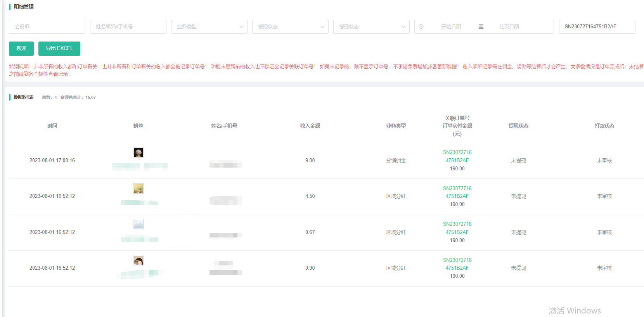644x317 pixels.
Task: Click the 关联订单号 column header
Action: [x=457, y=118]
